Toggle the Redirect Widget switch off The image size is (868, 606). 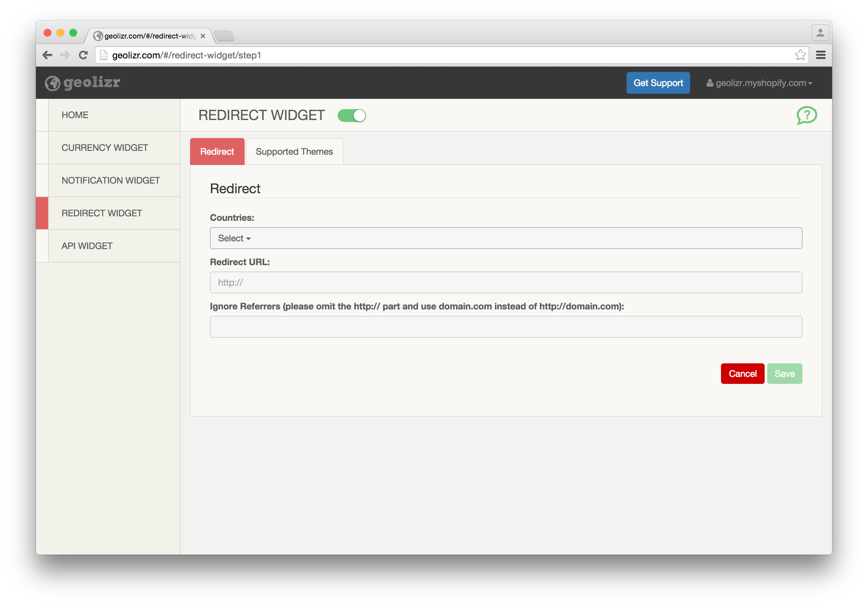coord(352,115)
